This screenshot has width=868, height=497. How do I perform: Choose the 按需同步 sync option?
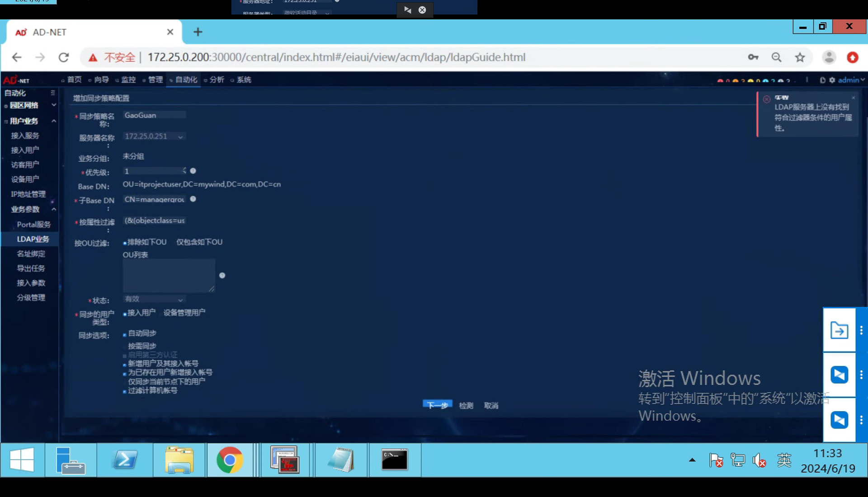(142, 346)
